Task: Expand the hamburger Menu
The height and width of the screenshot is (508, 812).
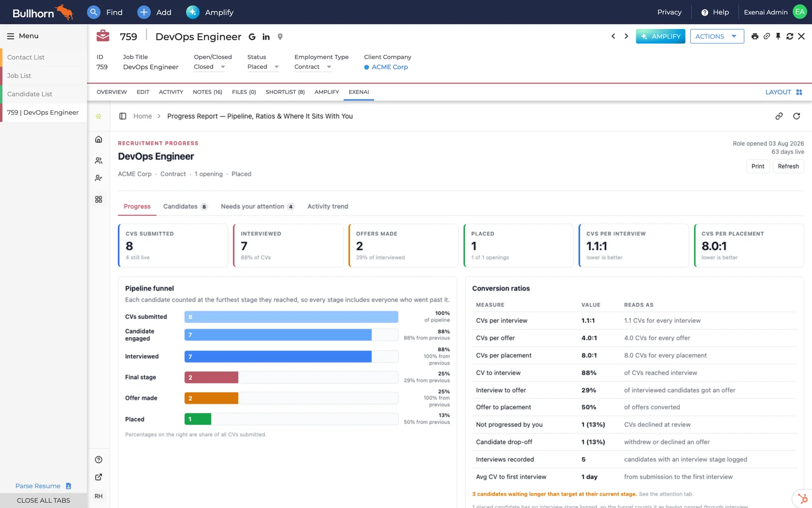Action: (23, 36)
